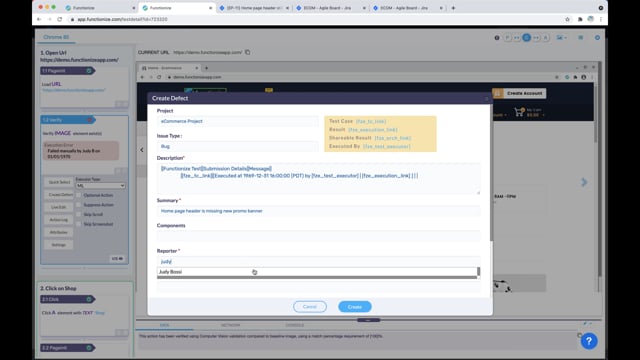Click the fze_test_executor Executed By link

coord(387,147)
